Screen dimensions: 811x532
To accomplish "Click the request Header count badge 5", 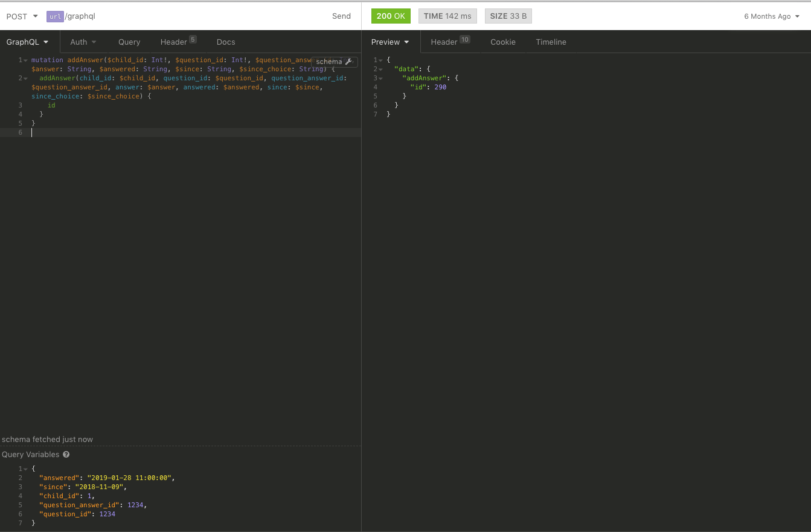I will click(193, 39).
